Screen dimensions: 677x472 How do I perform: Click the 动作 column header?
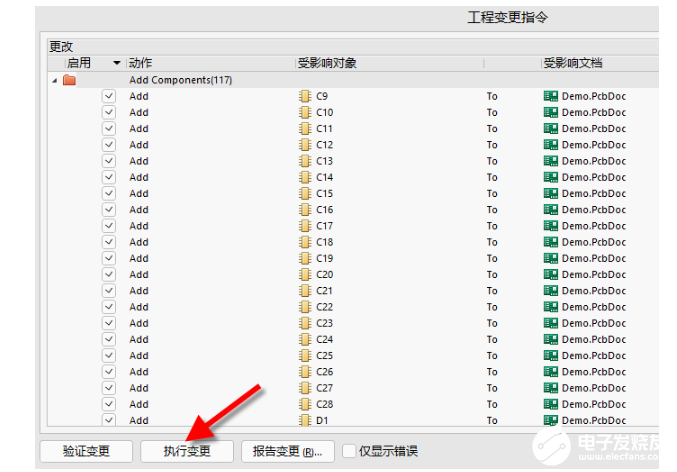click(140, 63)
